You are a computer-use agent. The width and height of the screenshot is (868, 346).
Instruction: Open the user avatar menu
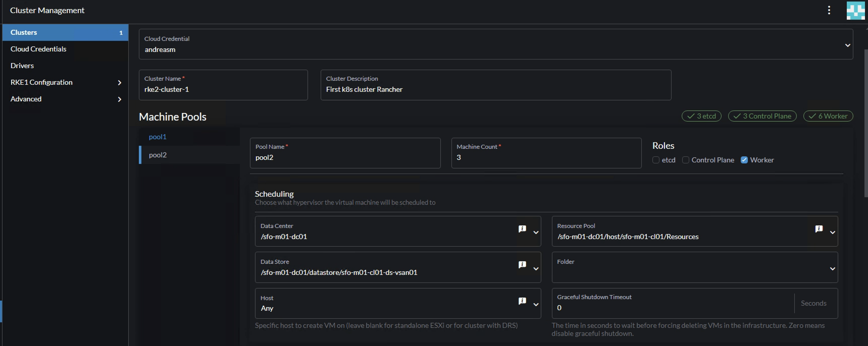tap(856, 10)
